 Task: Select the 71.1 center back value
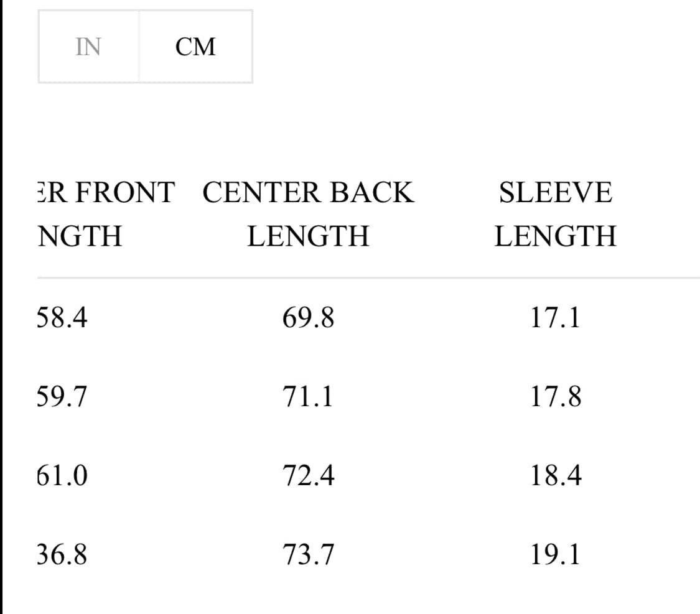[308, 396]
